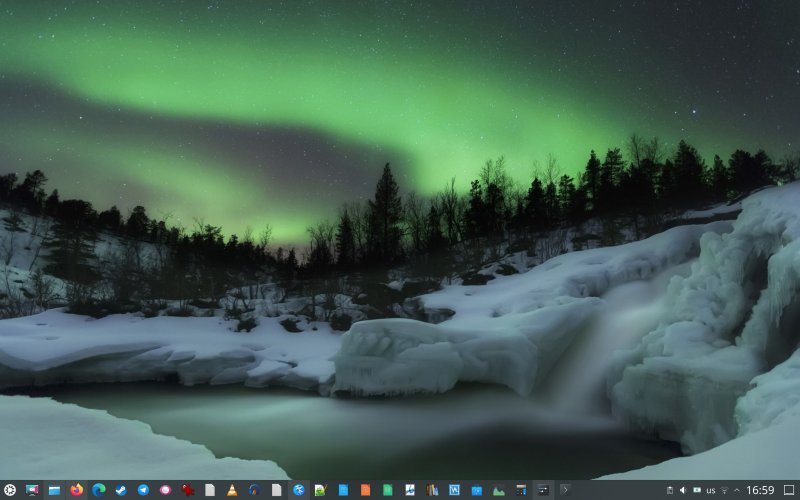
Task: Open the green mountain graph monitor icon
Action: pos(498,490)
